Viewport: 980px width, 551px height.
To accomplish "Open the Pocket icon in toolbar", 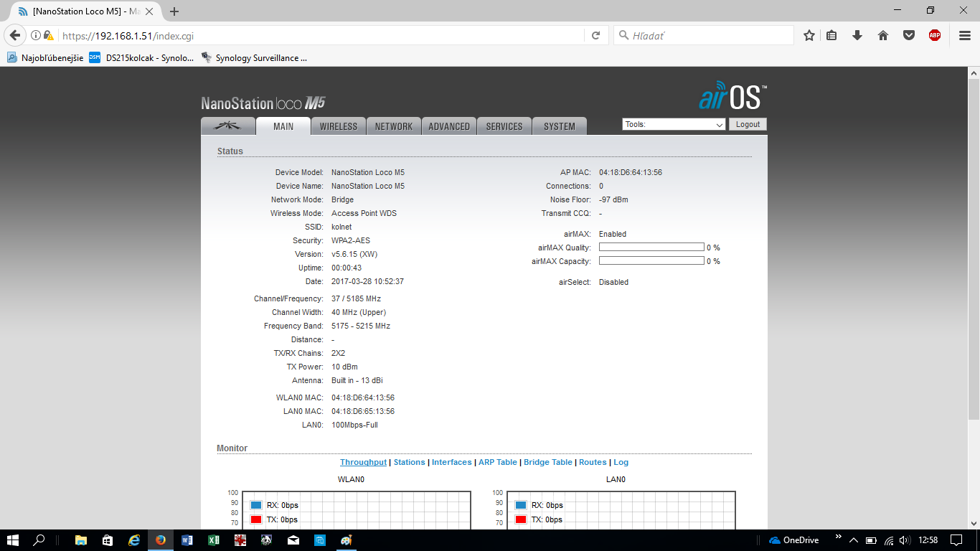I will click(909, 35).
